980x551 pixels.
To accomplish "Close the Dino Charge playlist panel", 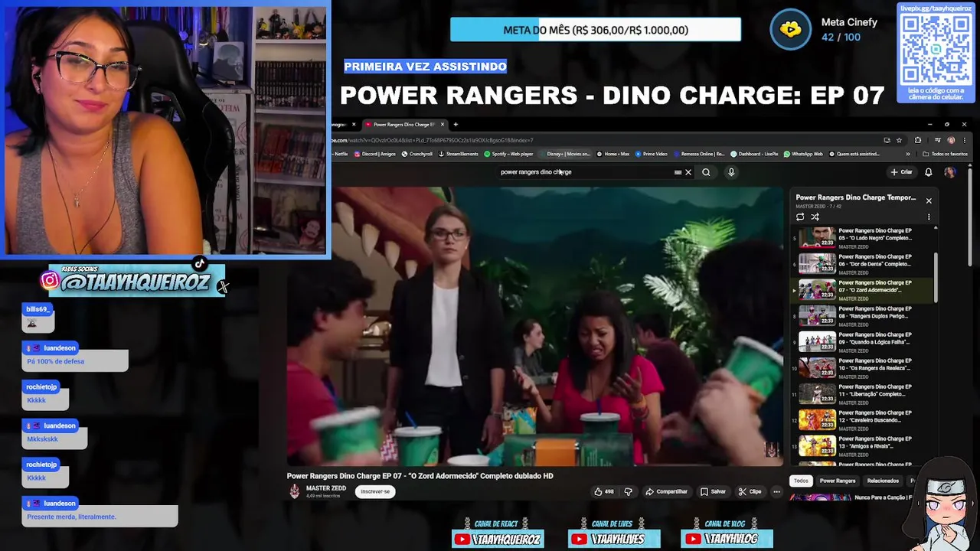I will [929, 201].
